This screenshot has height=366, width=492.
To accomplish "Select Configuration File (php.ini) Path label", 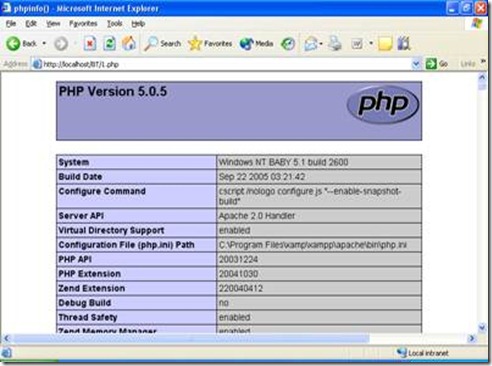I will (x=126, y=245).
